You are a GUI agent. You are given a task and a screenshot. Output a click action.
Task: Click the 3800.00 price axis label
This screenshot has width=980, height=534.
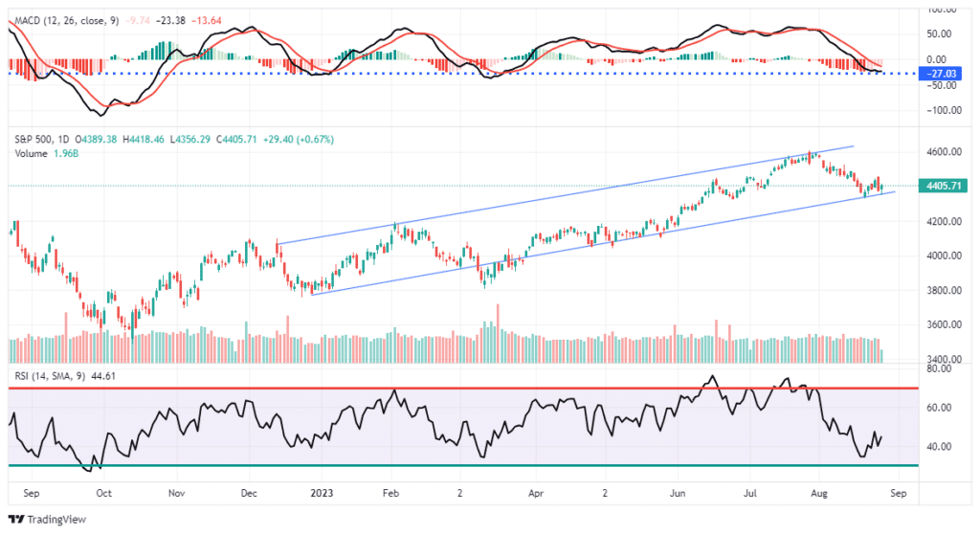pos(944,291)
